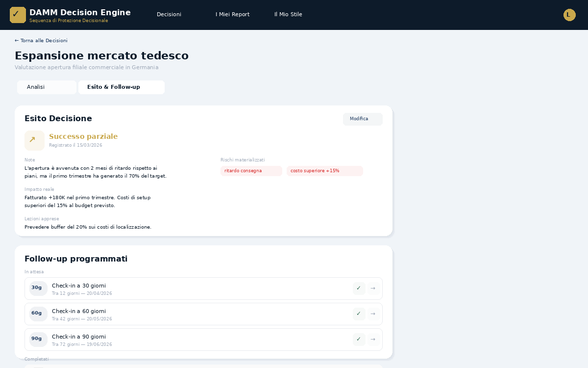Click Registrato il 15/03/2026 text
Viewport: 588px width, 368px height.
pos(75,145)
